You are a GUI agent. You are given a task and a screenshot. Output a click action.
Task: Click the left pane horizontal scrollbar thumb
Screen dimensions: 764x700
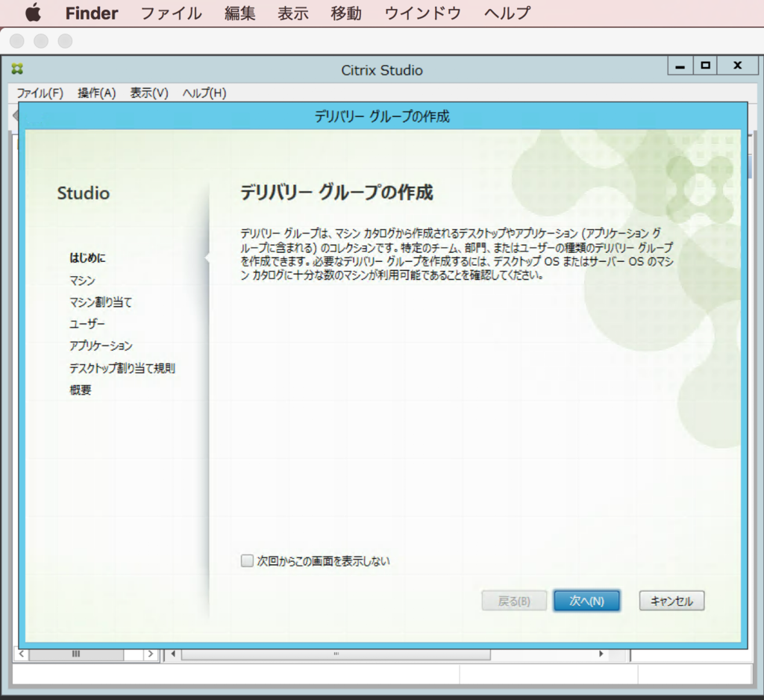coord(76,654)
